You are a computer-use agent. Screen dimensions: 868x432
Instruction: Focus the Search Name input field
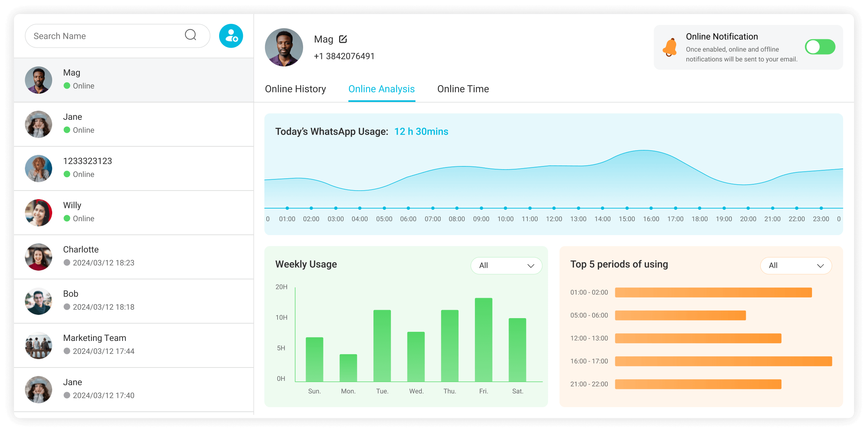[x=117, y=36]
